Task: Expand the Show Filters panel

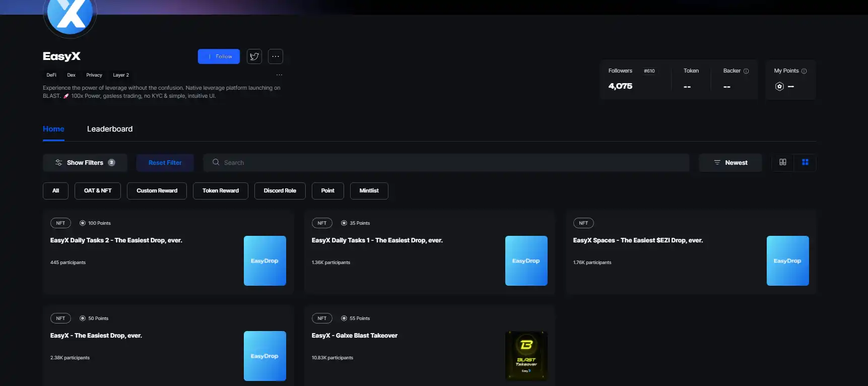Action: point(85,163)
